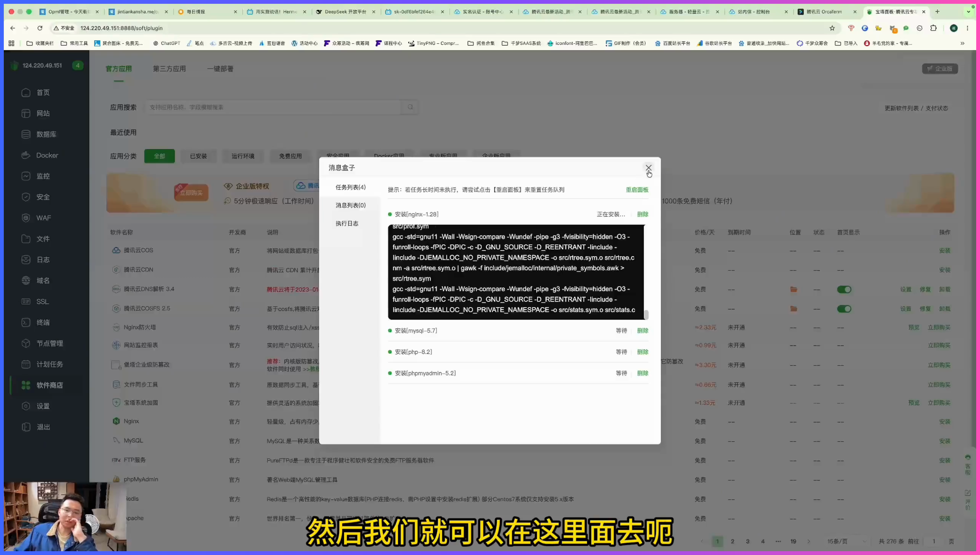The height and width of the screenshot is (555, 980).
Task: Click the browser reload button
Action: coord(40,28)
